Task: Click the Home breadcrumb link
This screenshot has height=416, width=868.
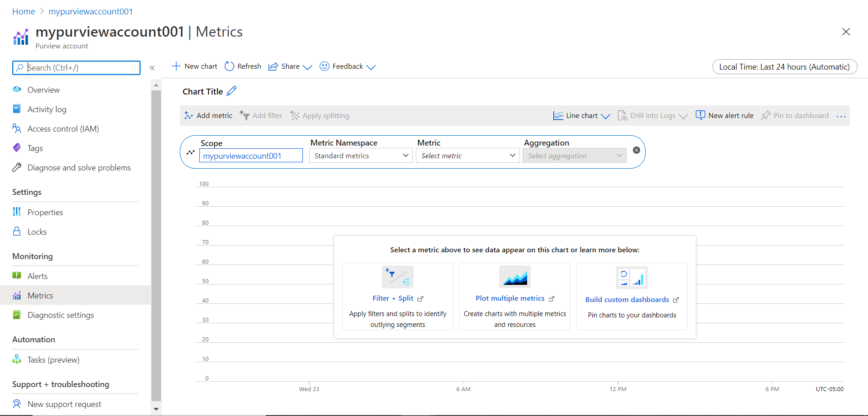Action: click(x=24, y=12)
